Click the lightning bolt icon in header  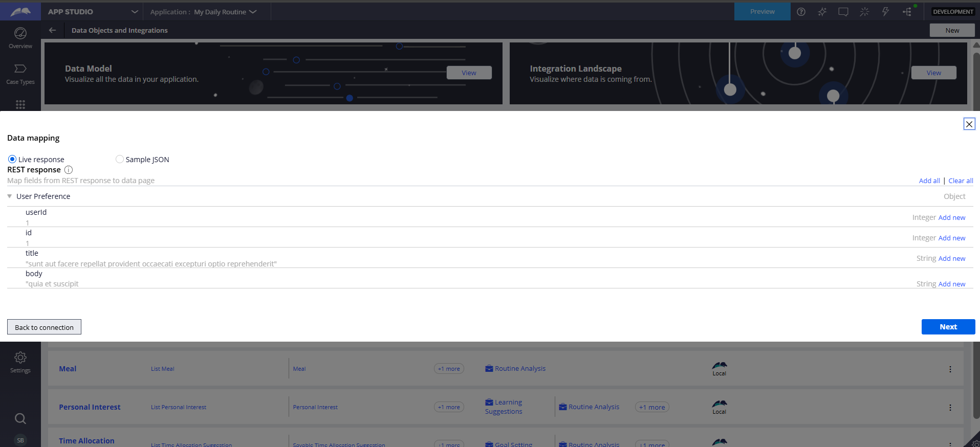[x=885, y=12]
